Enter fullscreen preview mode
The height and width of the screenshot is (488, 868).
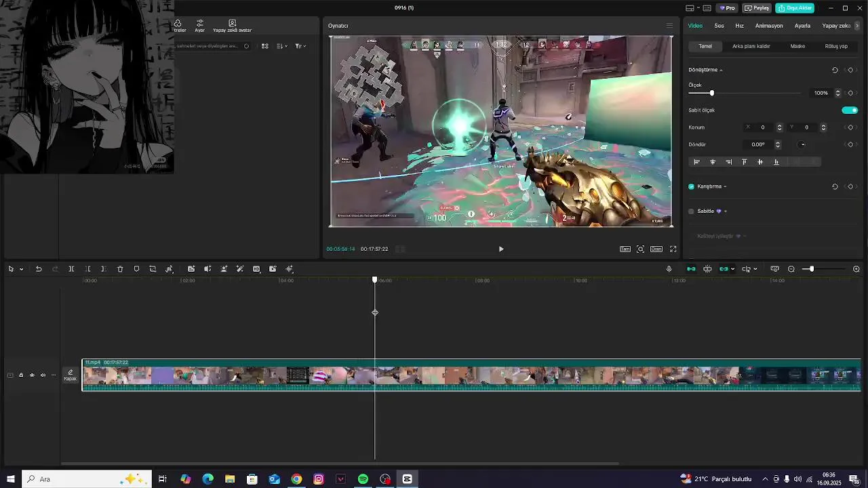pos(673,249)
